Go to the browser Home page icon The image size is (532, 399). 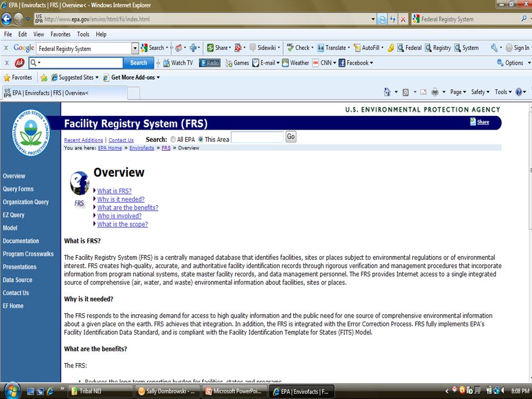387,92
